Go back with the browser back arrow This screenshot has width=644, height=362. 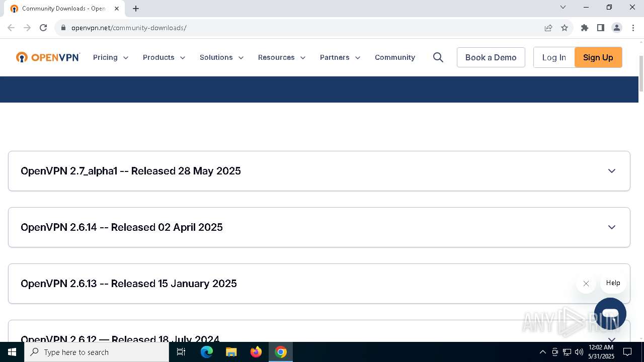tap(11, 28)
